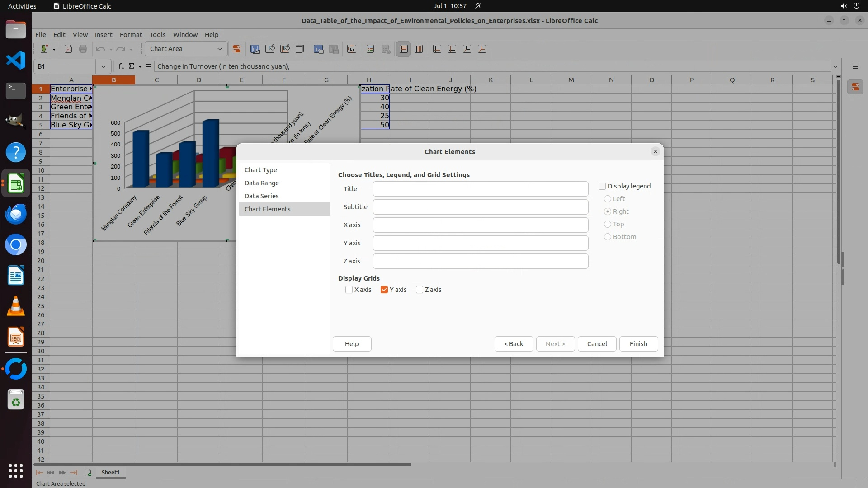Select the Data Series wizard step
This screenshot has height=488, width=868.
[x=261, y=196]
